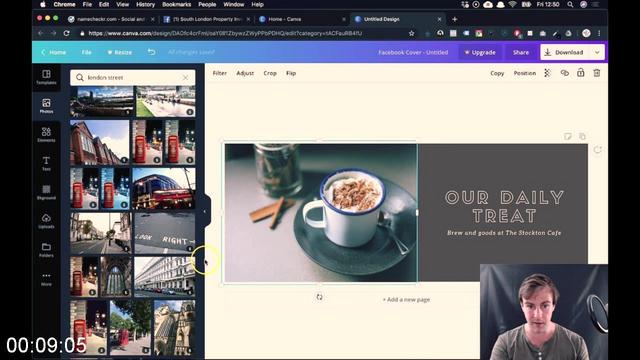Select the Brew and goods subtitle text
Screen dimensions: 640x360
tap(504, 233)
